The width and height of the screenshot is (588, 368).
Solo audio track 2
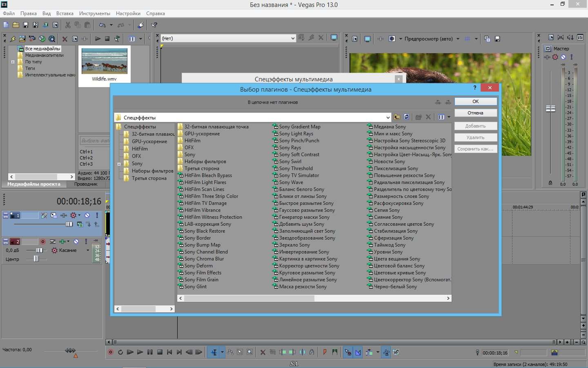click(86, 242)
